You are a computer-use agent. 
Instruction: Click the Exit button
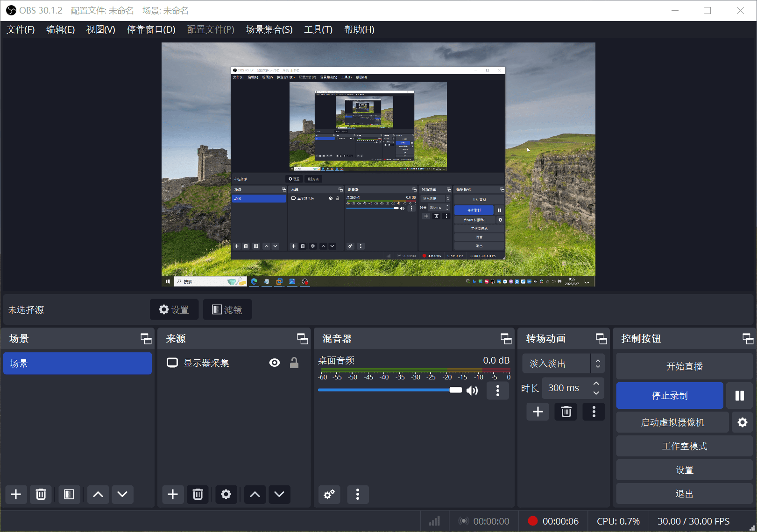[685, 494]
